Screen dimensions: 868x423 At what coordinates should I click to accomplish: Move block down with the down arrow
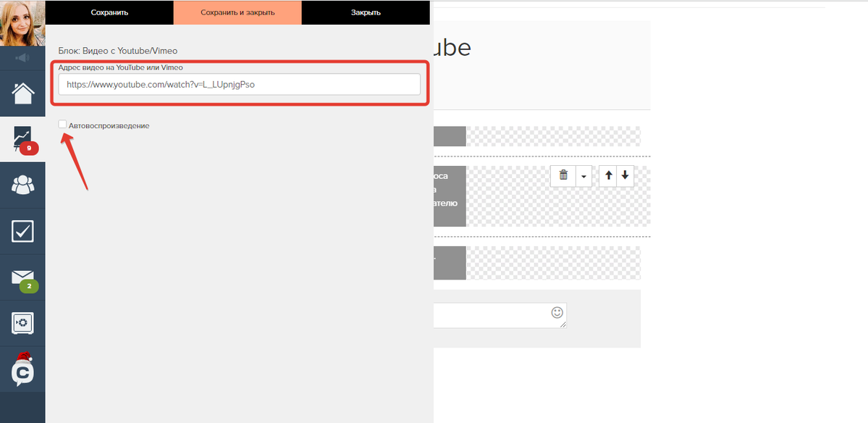625,175
